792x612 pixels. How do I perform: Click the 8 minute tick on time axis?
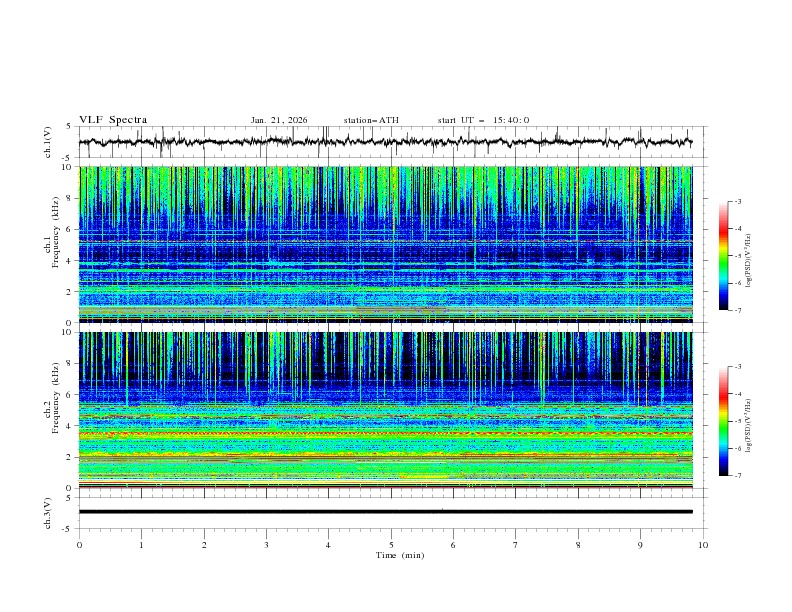point(578,545)
